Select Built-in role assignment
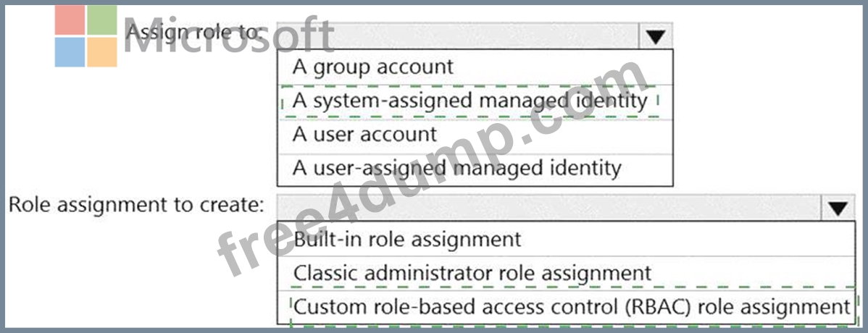868x333 pixels. [x=567, y=239]
